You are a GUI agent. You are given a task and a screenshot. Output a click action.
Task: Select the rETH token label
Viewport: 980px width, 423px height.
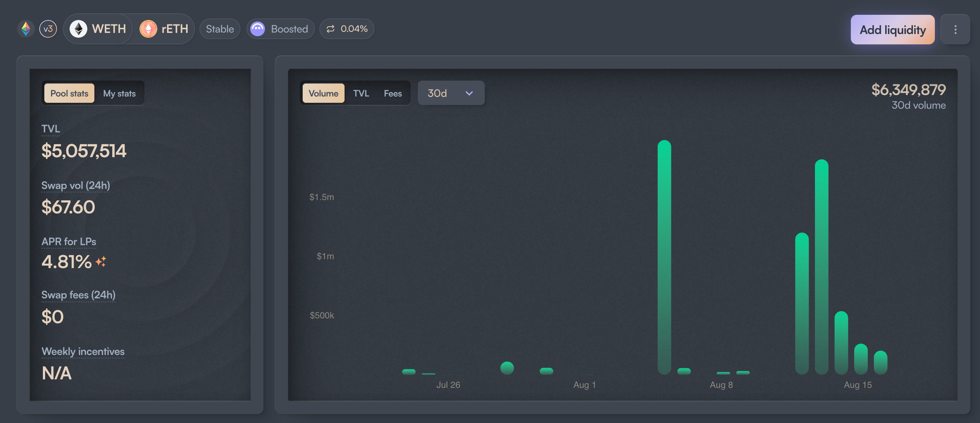click(175, 29)
